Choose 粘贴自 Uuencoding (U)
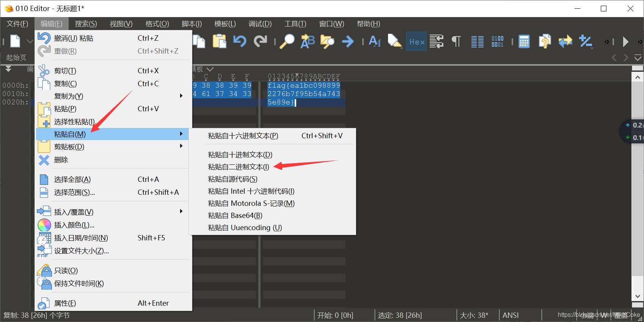This screenshot has width=644, height=322. (272, 227)
